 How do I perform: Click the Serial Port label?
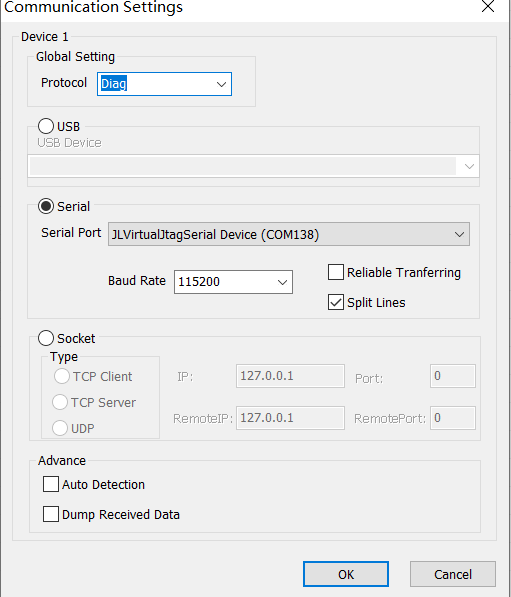point(71,233)
